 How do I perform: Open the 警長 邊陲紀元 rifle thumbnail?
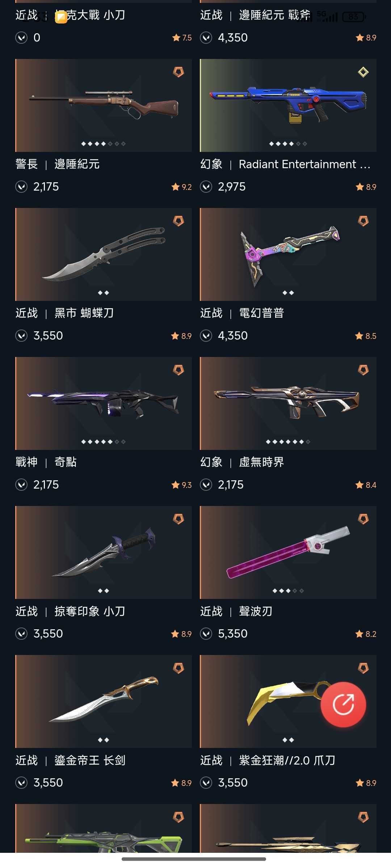pos(104,105)
